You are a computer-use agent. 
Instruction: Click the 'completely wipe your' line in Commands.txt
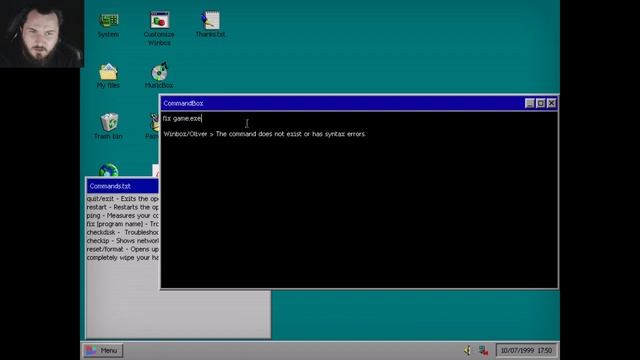(x=122, y=258)
